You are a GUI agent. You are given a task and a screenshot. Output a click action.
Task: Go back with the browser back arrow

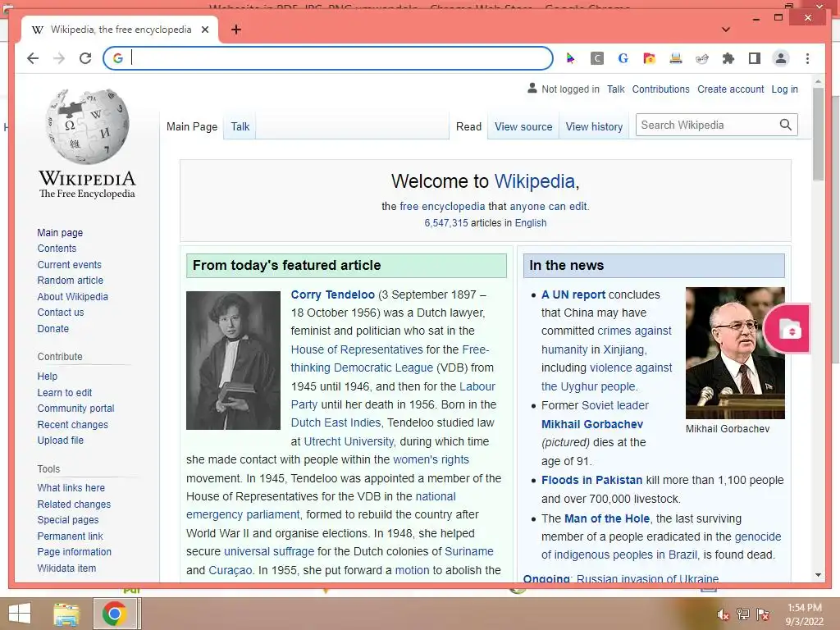click(33, 58)
